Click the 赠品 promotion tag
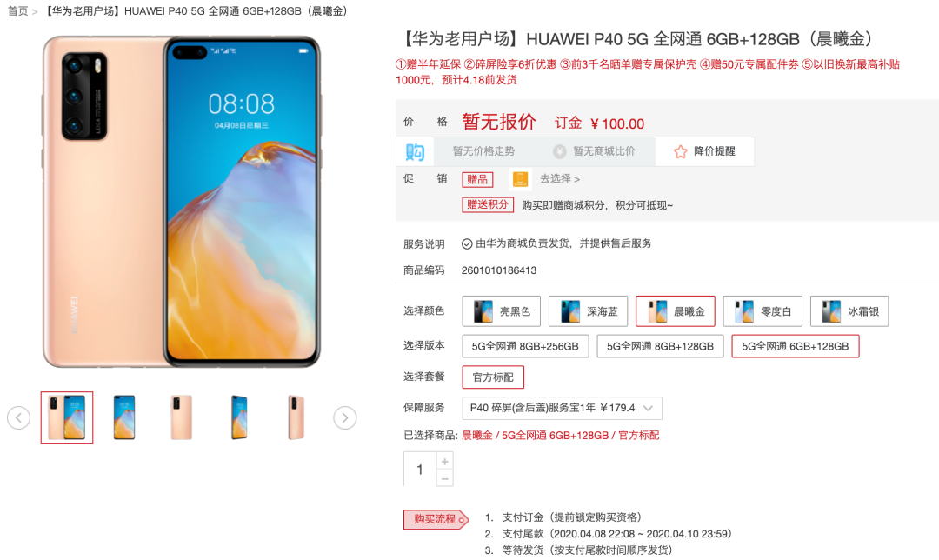939x560 pixels. [477, 179]
